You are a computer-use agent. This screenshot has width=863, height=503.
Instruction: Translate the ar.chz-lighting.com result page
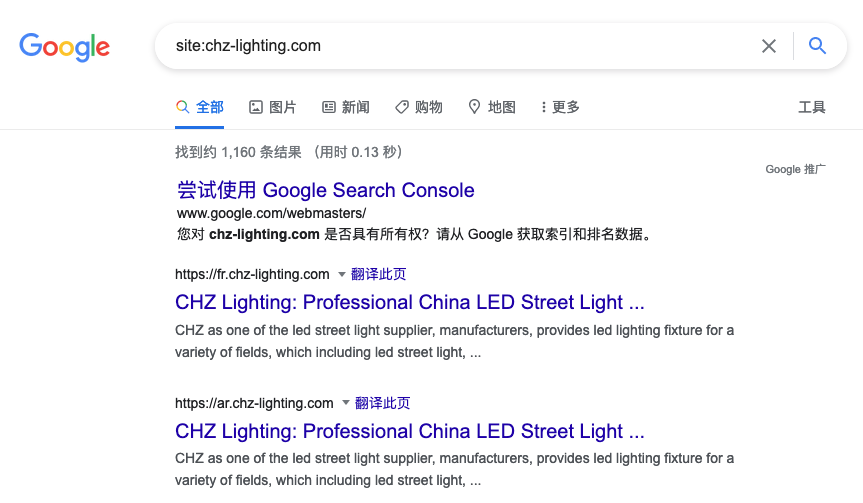[x=383, y=403]
